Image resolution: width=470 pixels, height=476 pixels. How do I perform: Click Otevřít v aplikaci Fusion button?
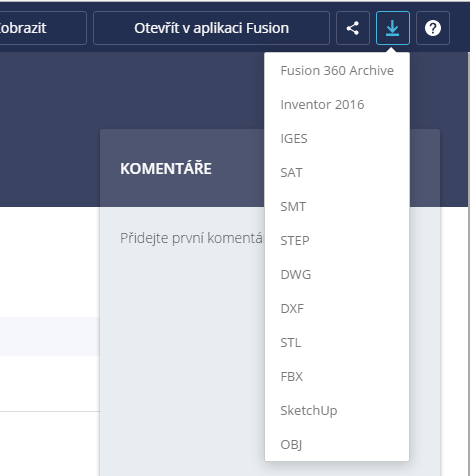tap(211, 28)
